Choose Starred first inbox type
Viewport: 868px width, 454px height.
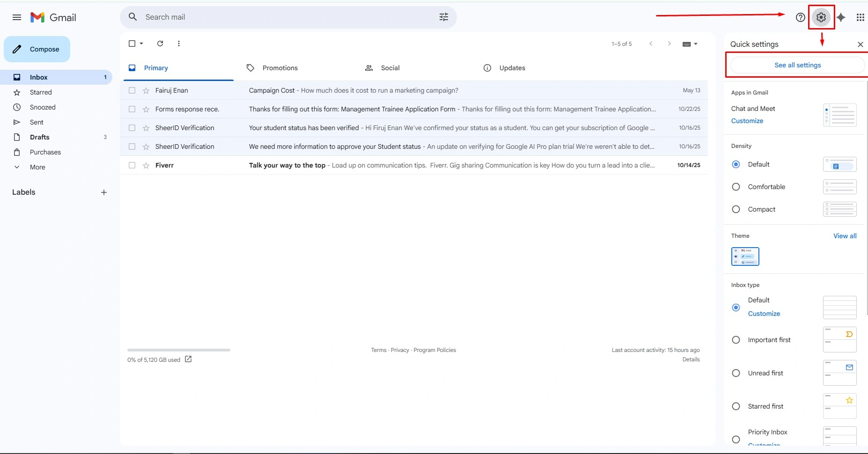click(736, 406)
